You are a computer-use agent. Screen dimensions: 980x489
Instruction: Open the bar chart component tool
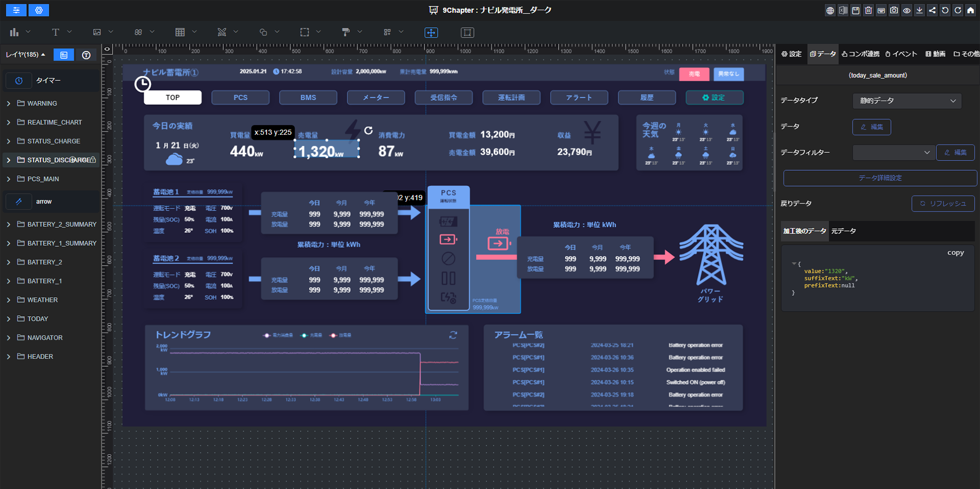pos(14,32)
